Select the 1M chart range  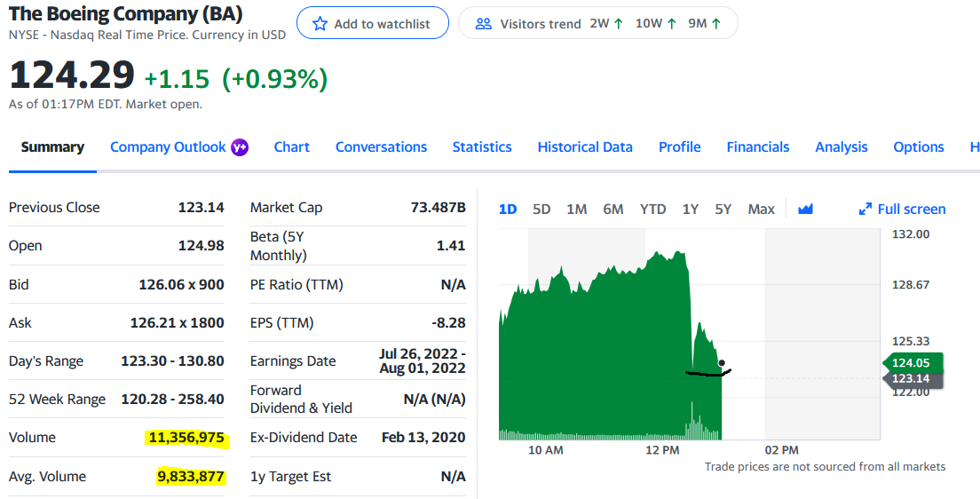[576, 209]
